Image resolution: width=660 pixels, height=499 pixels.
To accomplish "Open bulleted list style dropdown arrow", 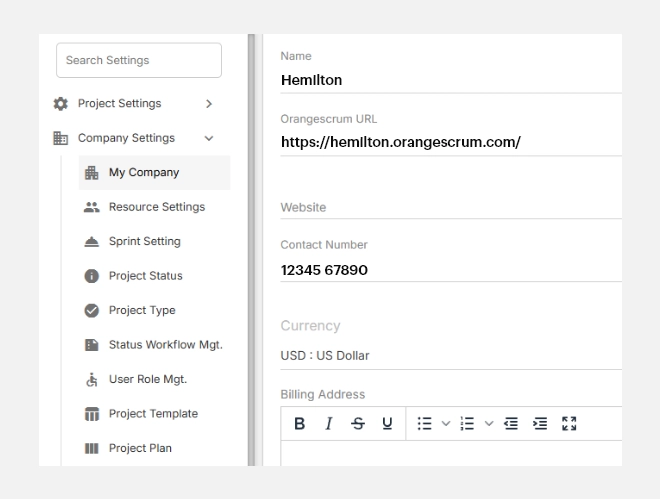I will (x=446, y=424).
